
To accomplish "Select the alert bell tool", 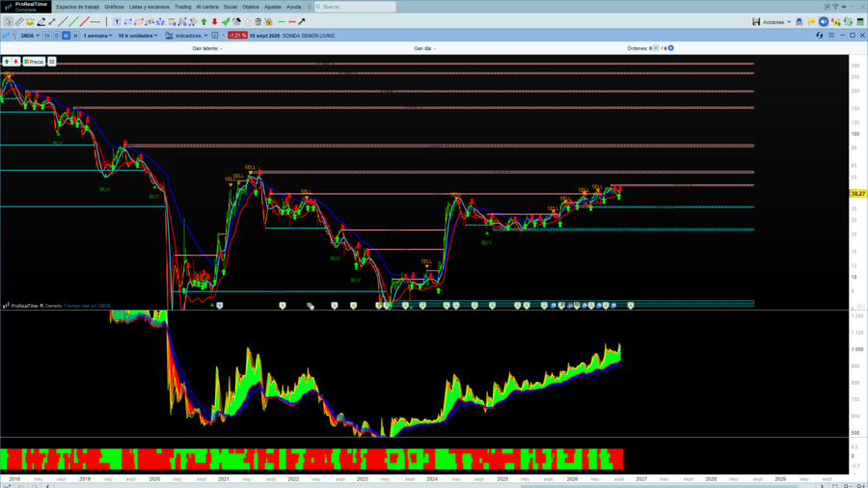I will (30, 21).
